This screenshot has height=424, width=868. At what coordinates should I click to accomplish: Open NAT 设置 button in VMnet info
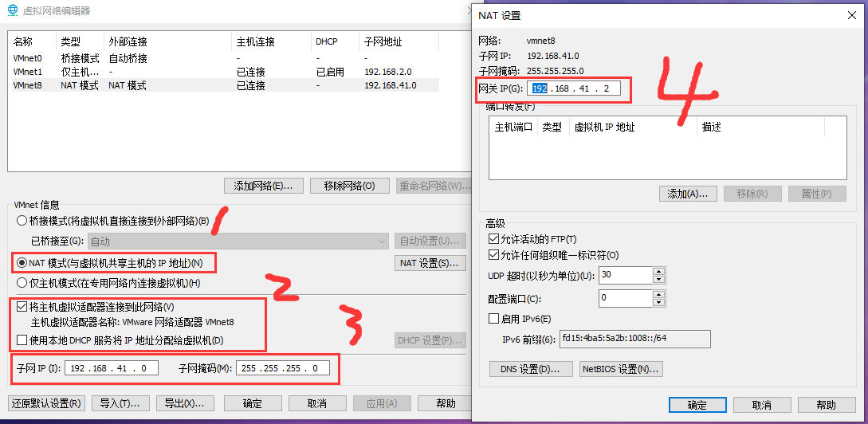(x=430, y=263)
